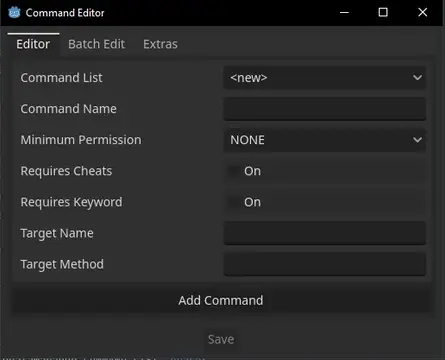This screenshot has height=360, width=445.
Task: Close the Command Editor window
Action: coord(423,13)
